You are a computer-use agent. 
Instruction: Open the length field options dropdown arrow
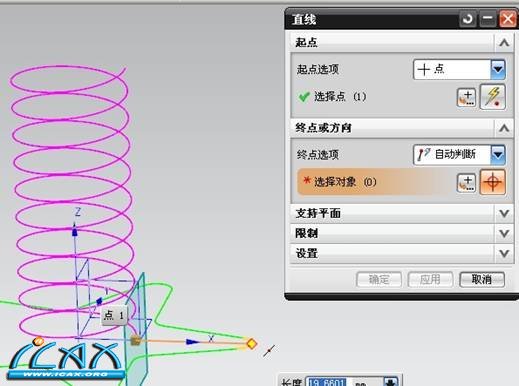[x=391, y=381]
